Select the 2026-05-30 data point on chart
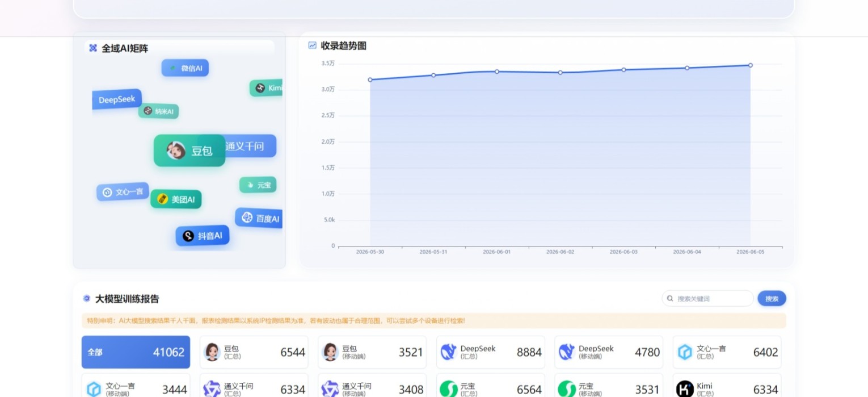The width and height of the screenshot is (868, 397). [370, 80]
